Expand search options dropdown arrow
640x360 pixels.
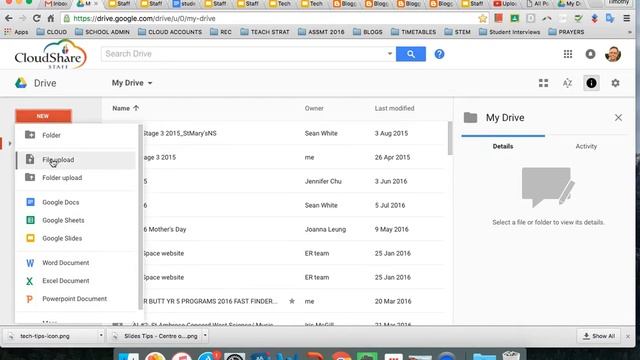[x=389, y=54]
